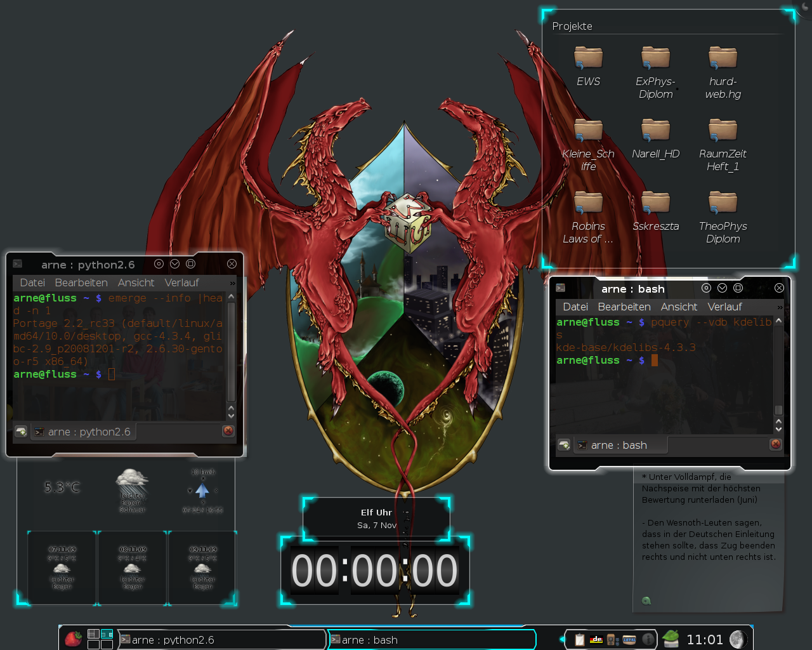Select 'arne : bash' taskbar button
This screenshot has width=812, height=650.
click(x=431, y=640)
